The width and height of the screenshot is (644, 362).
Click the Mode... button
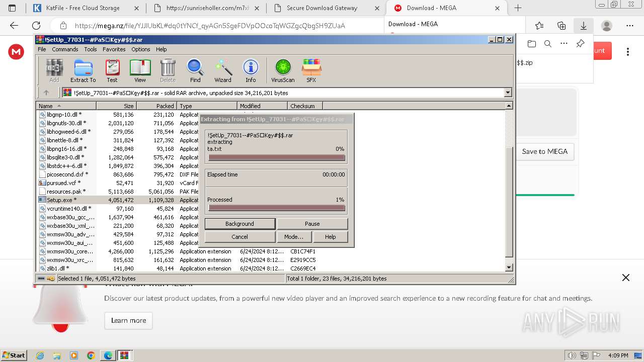(x=294, y=237)
